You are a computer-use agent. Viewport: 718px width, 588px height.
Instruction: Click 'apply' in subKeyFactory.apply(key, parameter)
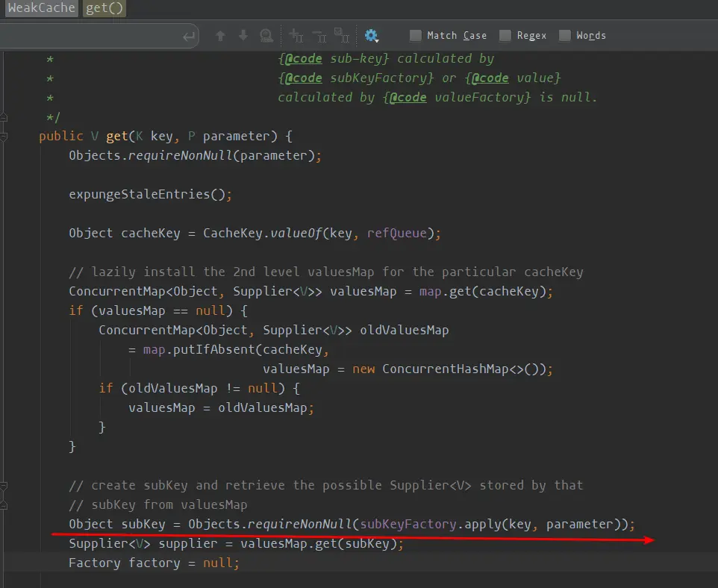483,525
